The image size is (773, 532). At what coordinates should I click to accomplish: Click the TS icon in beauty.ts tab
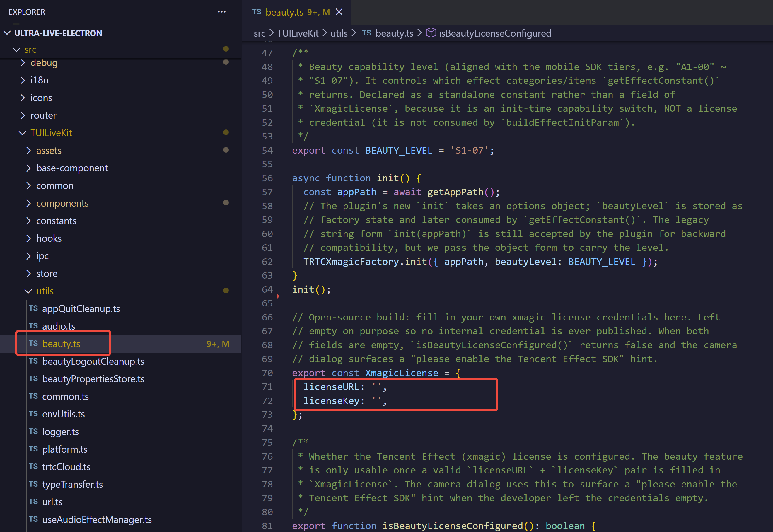pos(257,12)
